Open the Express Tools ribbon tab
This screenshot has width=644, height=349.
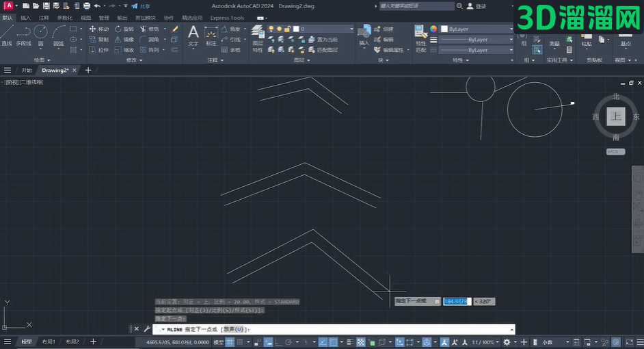(227, 18)
